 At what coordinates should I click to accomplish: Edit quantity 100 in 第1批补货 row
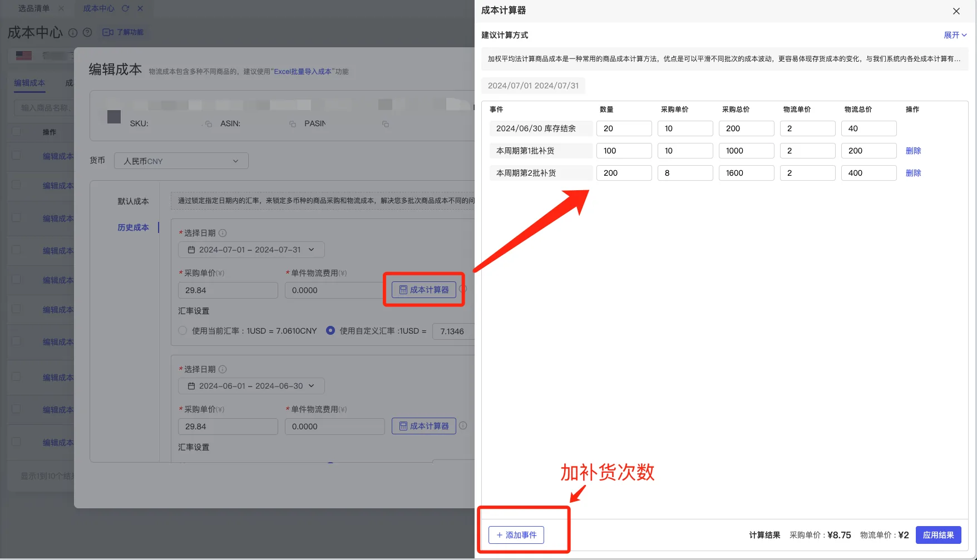click(x=624, y=151)
